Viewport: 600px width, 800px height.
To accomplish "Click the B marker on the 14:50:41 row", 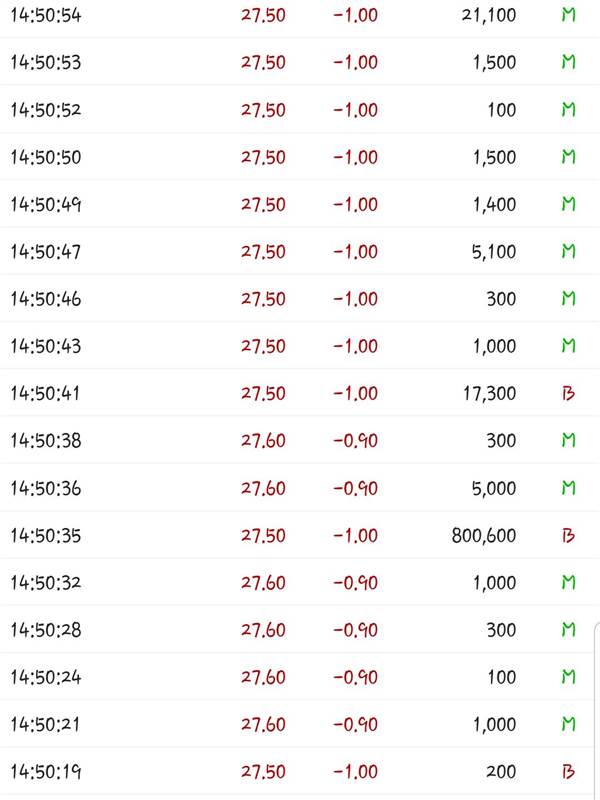I will click(x=568, y=393).
